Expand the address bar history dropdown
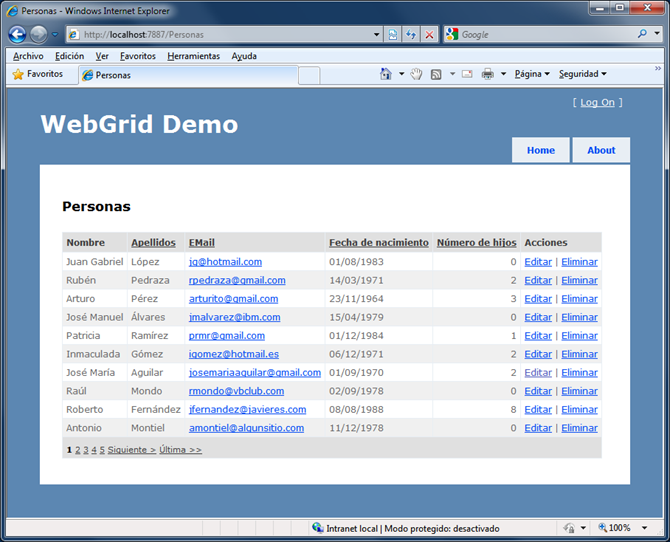 pyautogui.click(x=376, y=35)
